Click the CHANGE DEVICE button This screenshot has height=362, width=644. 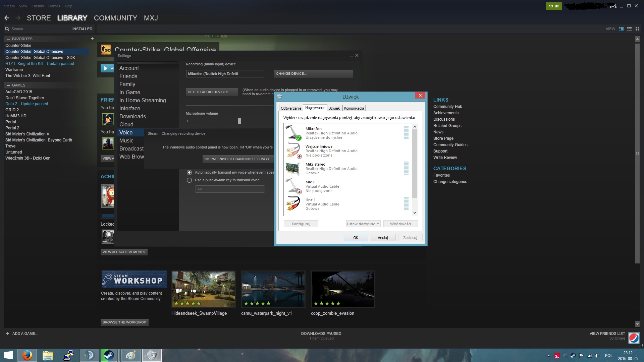click(313, 74)
